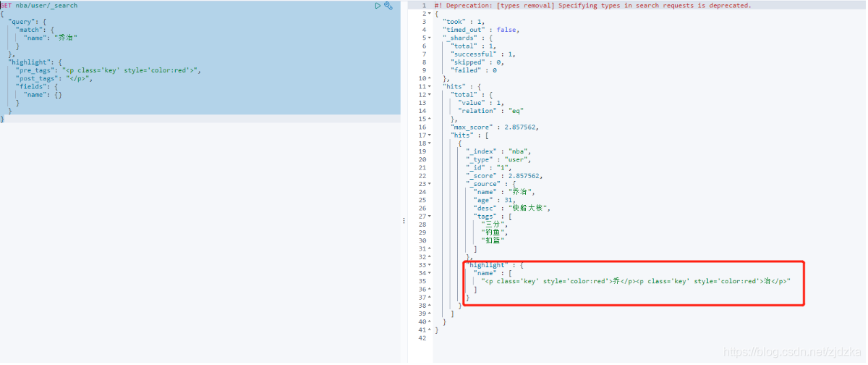
Task: Click the "post_tags" line in the request
Action: 54,78
